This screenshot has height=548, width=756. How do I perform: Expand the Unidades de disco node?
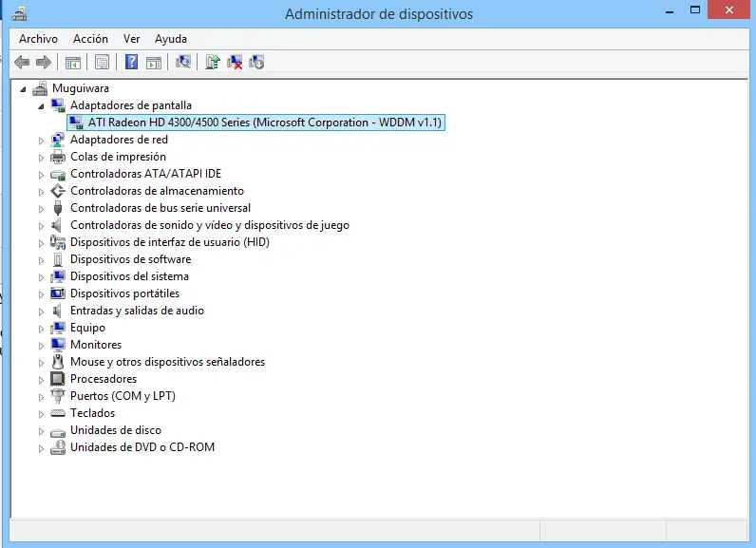[x=41, y=431]
